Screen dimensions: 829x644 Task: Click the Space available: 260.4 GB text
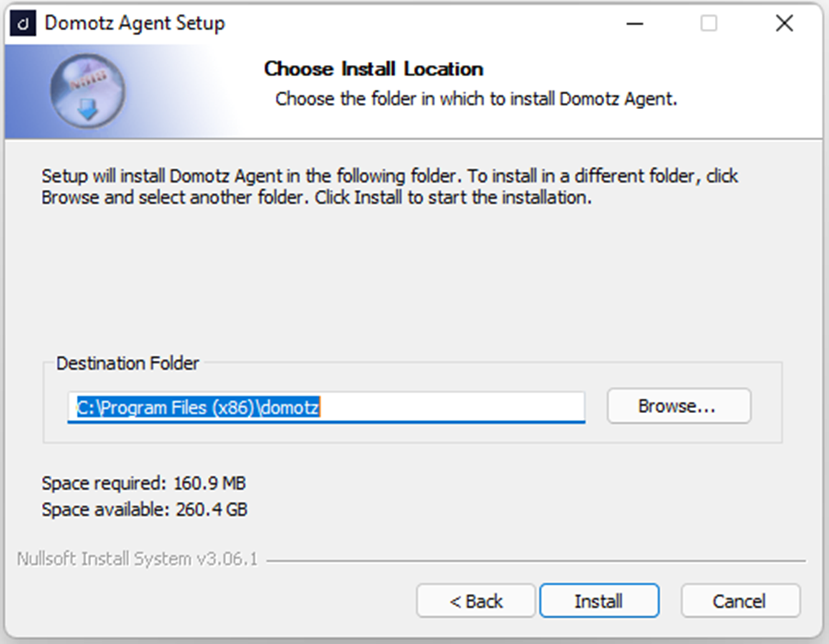point(144,509)
